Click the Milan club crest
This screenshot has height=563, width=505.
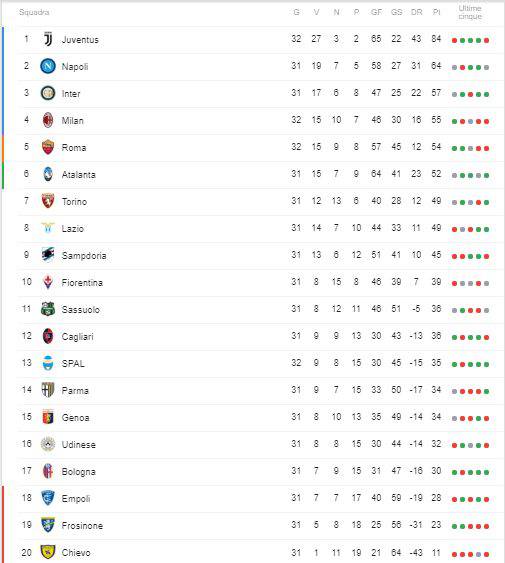48,120
